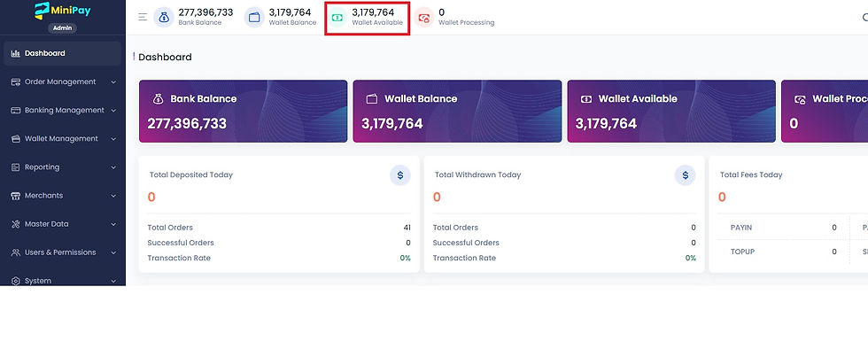Open Users & Permissions menu

coord(62,252)
